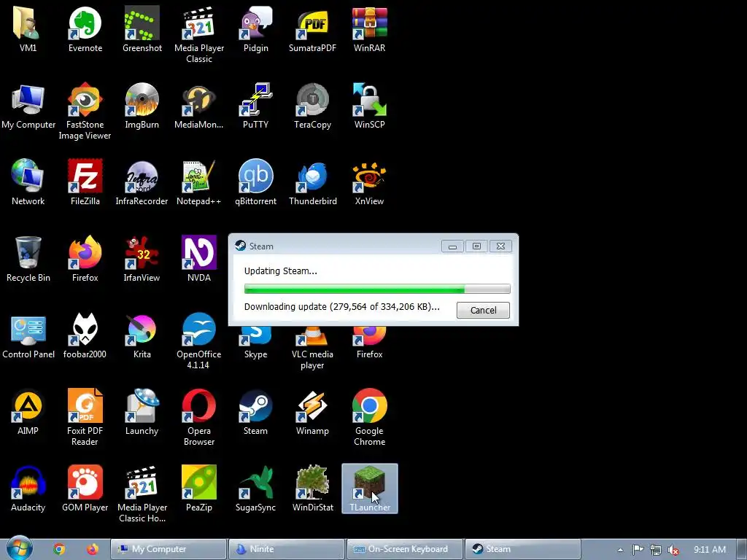
Task: Select the My Computer desktop icon
Action: 28,106
